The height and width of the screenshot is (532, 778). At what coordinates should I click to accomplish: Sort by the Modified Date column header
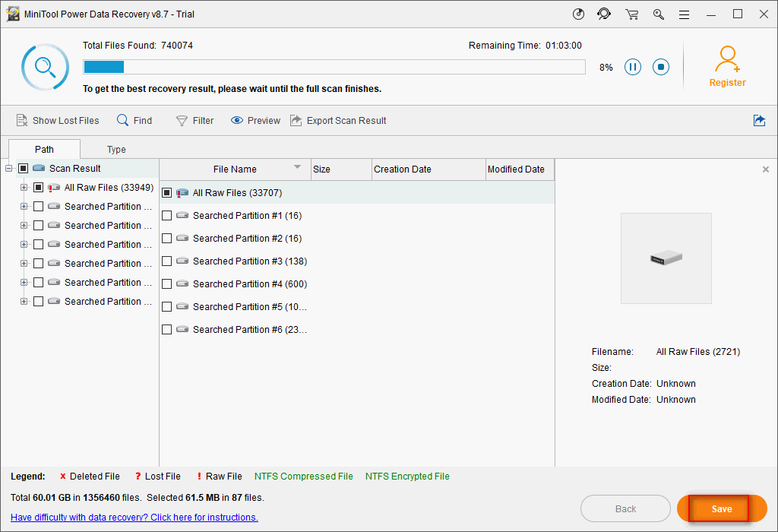[x=520, y=169]
